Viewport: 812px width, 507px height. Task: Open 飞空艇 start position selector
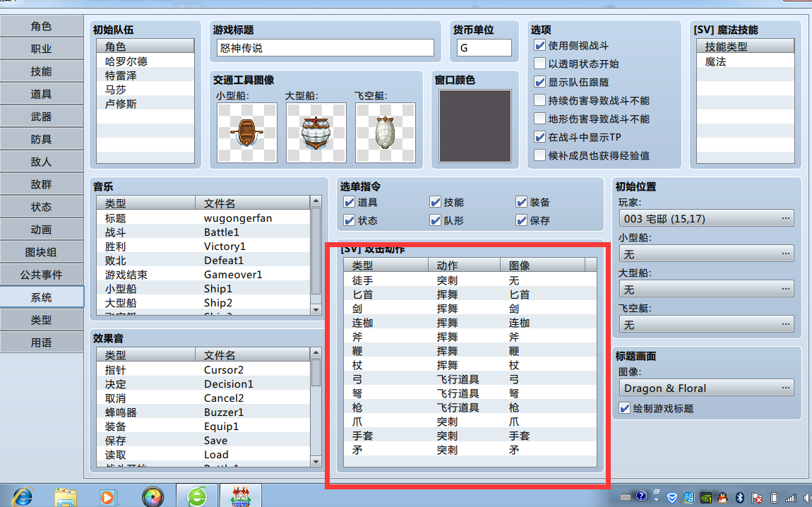(706, 324)
